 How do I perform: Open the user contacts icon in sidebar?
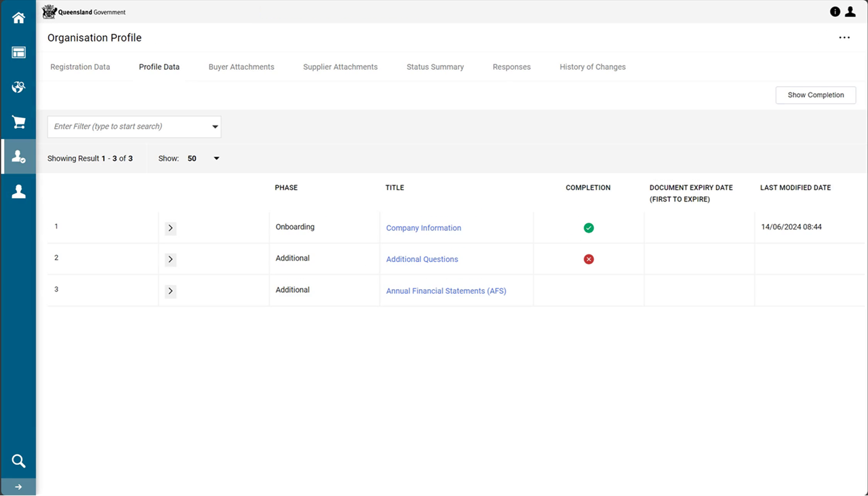coord(18,191)
